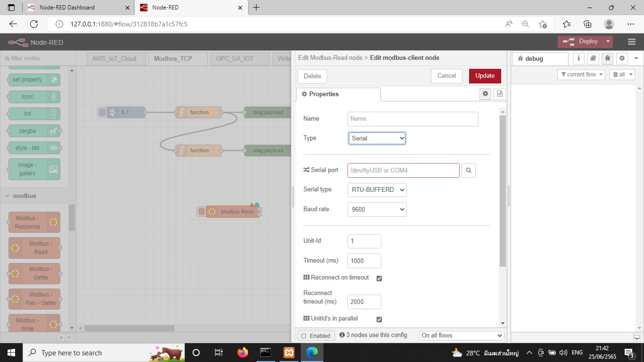Open the description document icon in Properties header
This screenshot has height=362, width=644.
click(x=500, y=94)
